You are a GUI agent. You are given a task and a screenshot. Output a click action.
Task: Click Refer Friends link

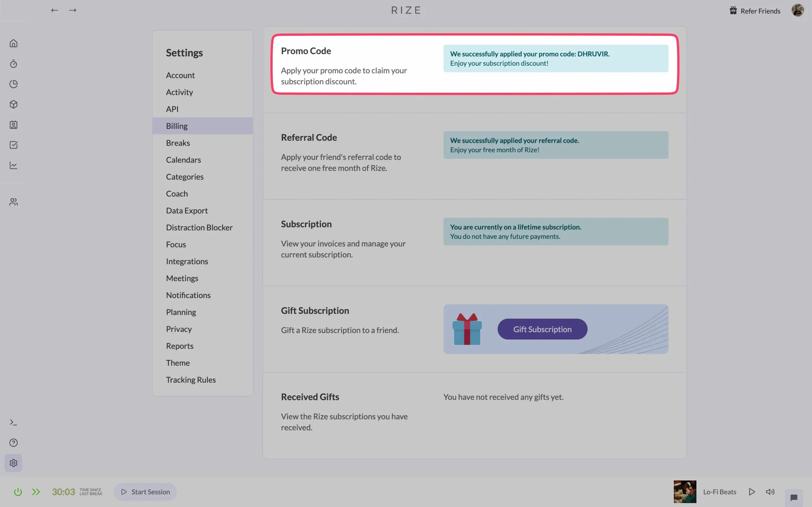click(x=760, y=11)
